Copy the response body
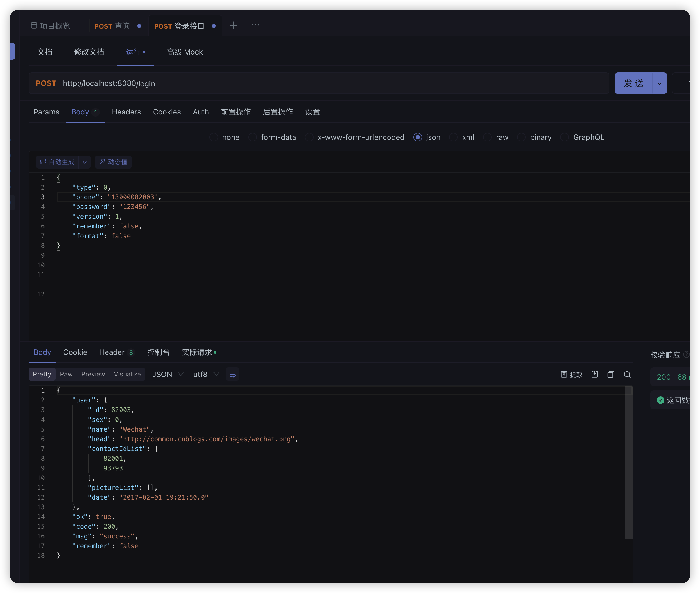Screen dimensions: 700x593 [611, 374]
